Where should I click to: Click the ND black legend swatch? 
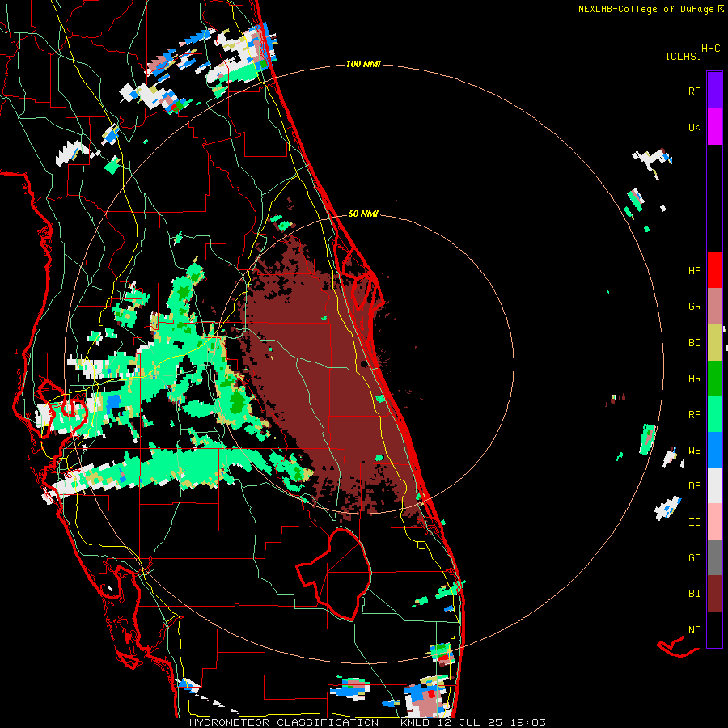[x=714, y=629]
